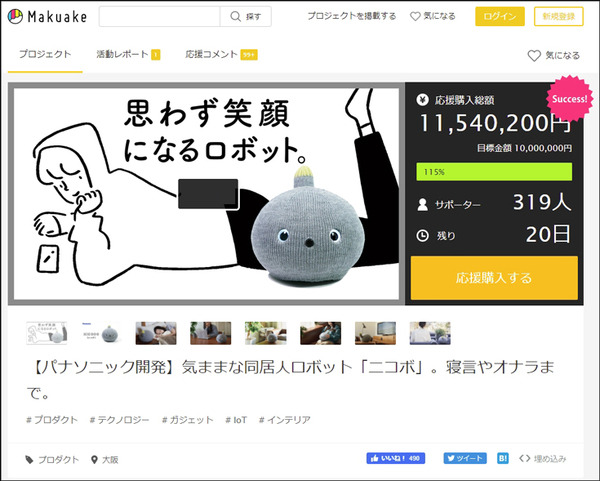Click the search magnifier button 探す
Image resolution: width=600 pixels, height=481 pixels.
[246, 17]
